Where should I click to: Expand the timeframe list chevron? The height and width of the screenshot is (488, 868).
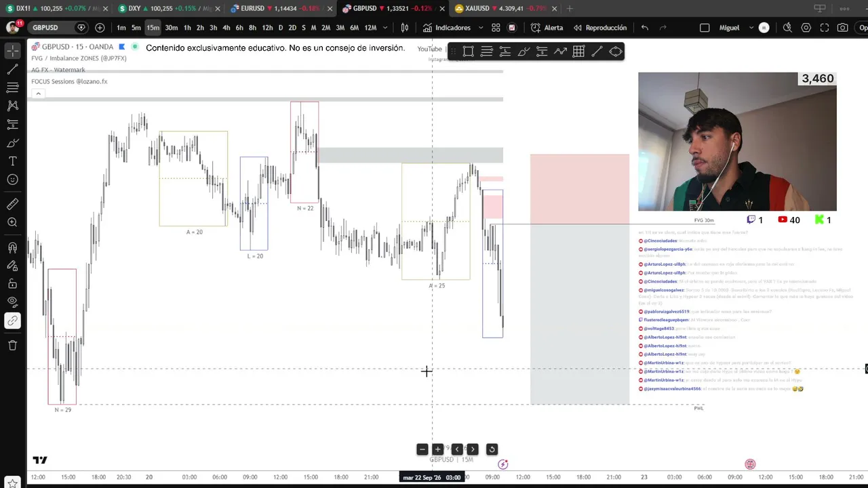385,28
